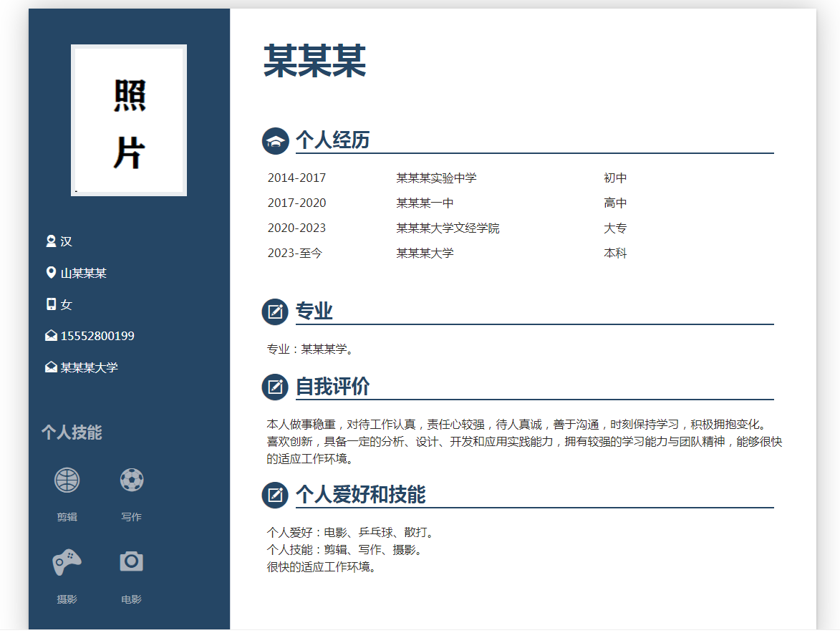
Task: Click the 本科 education level
Action: pyautogui.click(x=615, y=253)
